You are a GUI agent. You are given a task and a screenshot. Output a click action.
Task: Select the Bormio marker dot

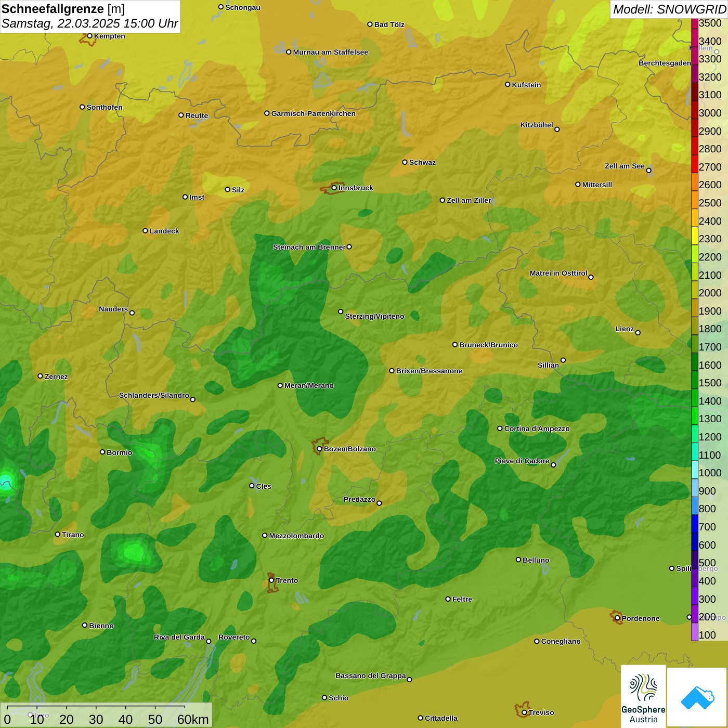click(102, 452)
